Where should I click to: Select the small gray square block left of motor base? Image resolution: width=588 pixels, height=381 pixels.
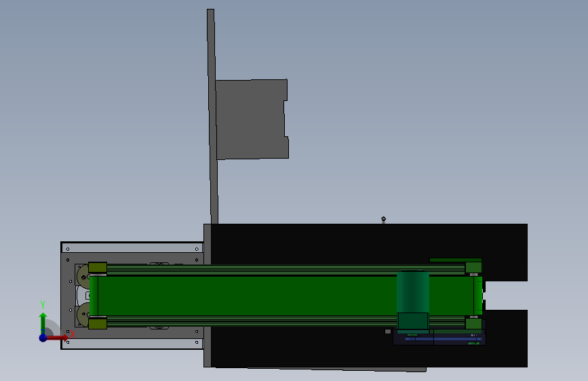[388, 332]
